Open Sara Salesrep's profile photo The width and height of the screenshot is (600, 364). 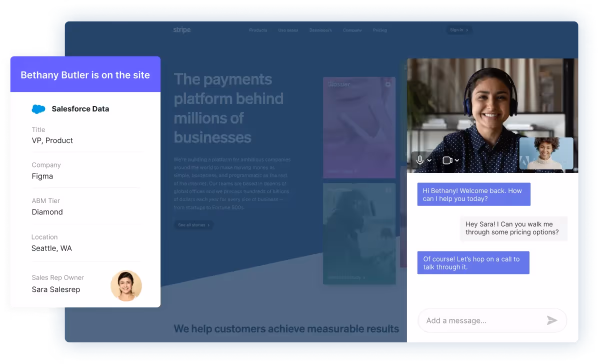[126, 286]
